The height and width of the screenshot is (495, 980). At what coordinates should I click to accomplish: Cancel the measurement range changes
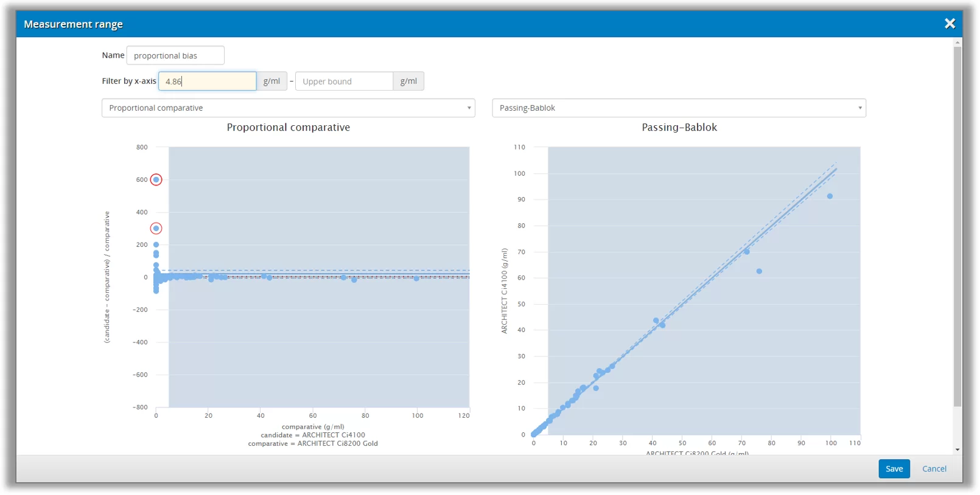pyautogui.click(x=934, y=469)
